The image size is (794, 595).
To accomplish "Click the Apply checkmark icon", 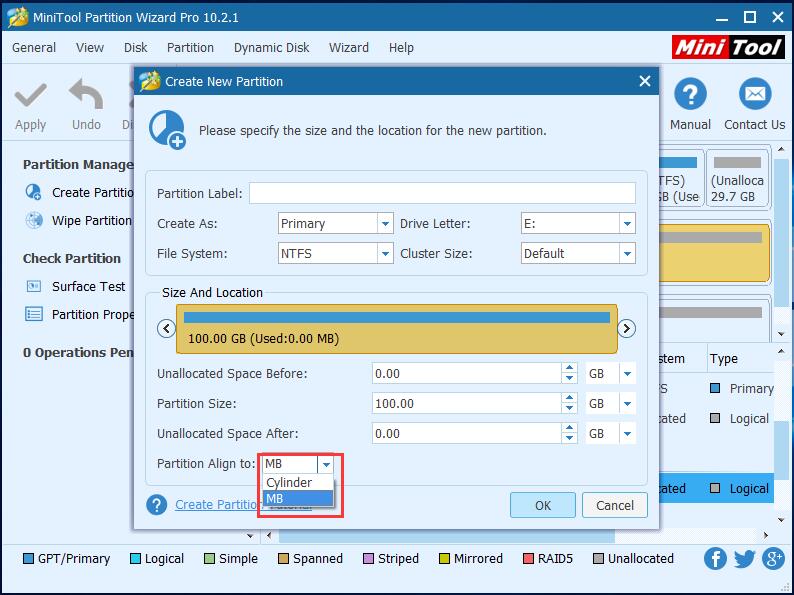I will coord(30,95).
